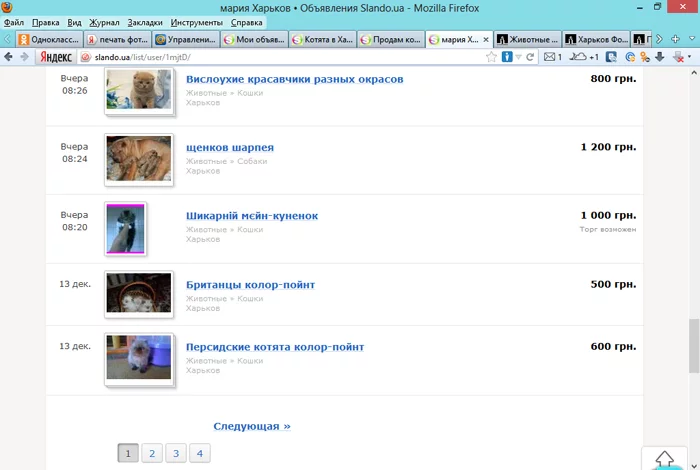Open the Вислоухие красавчики разных окрасов listing
The image size is (700, 470).
[x=295, y=79]
